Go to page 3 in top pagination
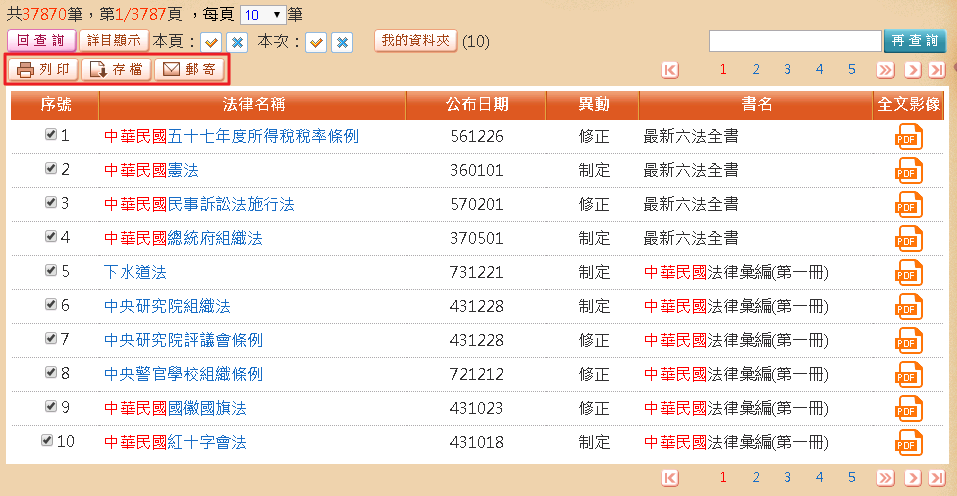This screenshot has height=496, width=957. pos(788,70)
